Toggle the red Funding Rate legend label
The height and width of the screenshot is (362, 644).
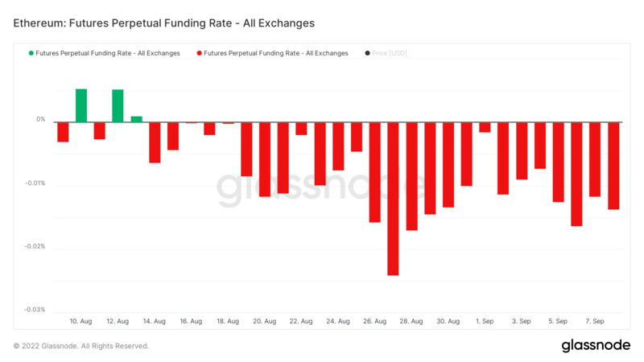(x=276, y=53)
